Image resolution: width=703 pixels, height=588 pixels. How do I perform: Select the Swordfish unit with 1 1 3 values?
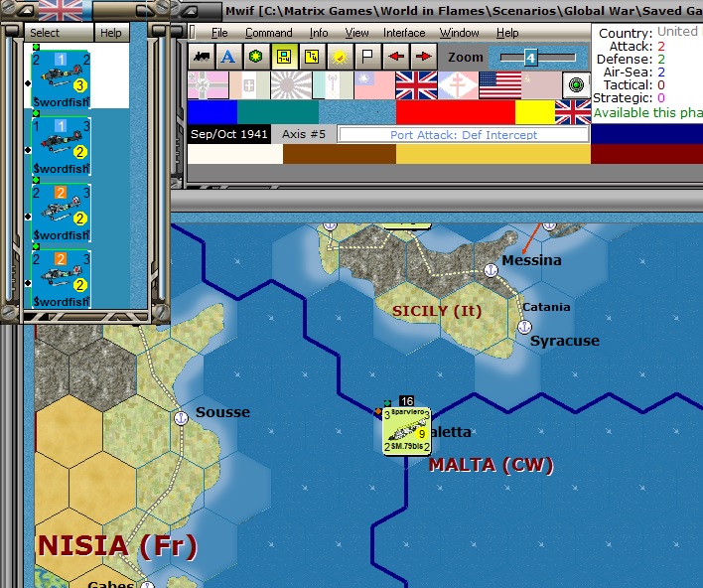[x=61, y=146]
